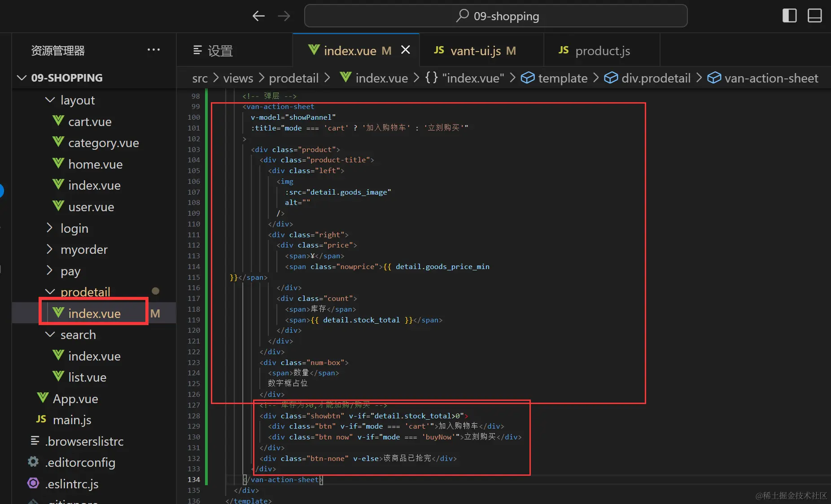Click prodetail in the breadcrumb
The image size is (831, 504).
pyautogui.click(x=293, y=78)
